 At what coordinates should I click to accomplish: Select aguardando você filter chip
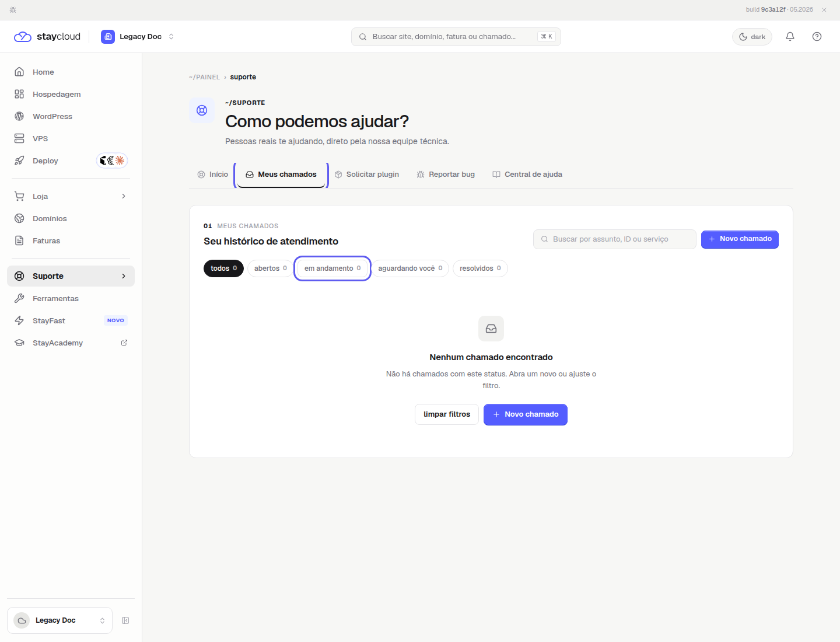[x=410, y=268]
